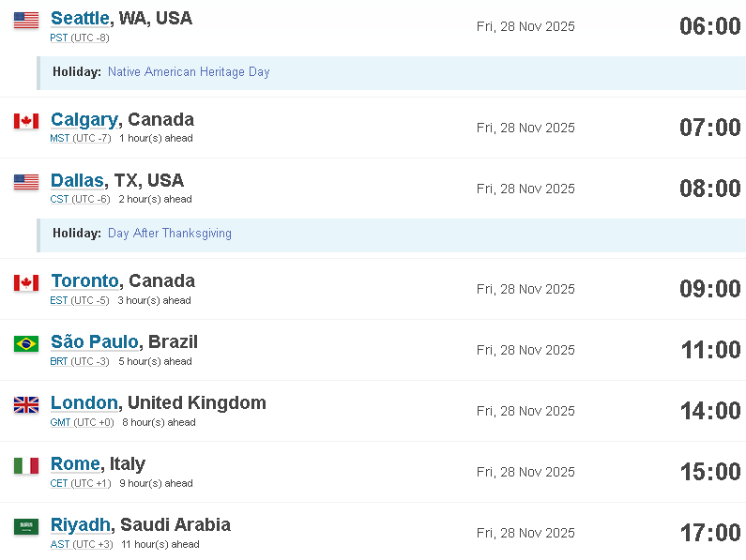Click the Italy flag next to Rome
746x560 pixels.
(x=26, y=466)
